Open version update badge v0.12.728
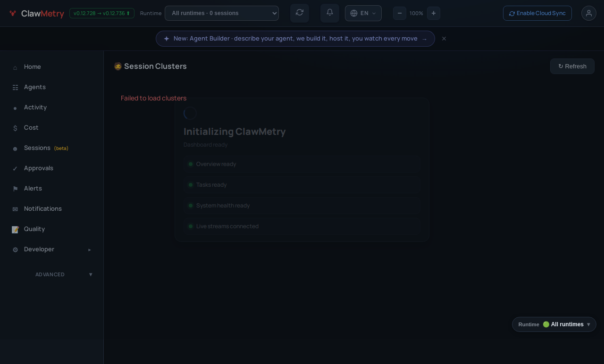Viewport: 604px width, 364px height. (x=102, y=13)
